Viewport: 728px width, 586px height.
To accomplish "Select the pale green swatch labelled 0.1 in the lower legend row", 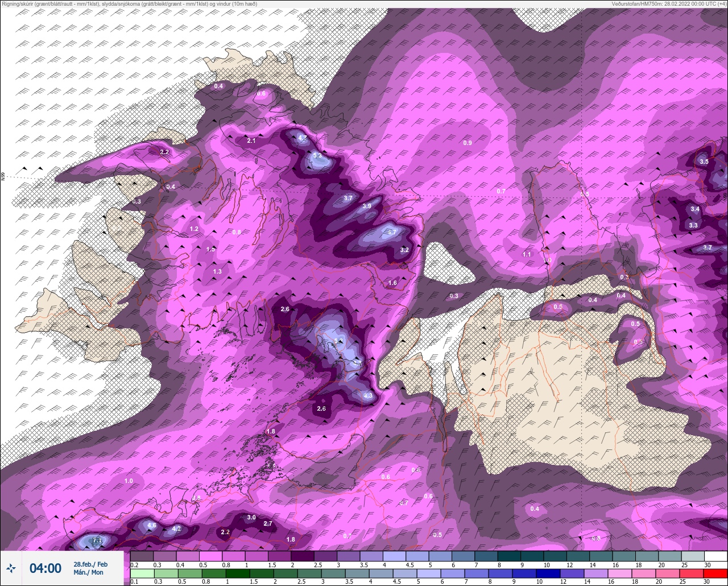I will [x=142, y=573].
